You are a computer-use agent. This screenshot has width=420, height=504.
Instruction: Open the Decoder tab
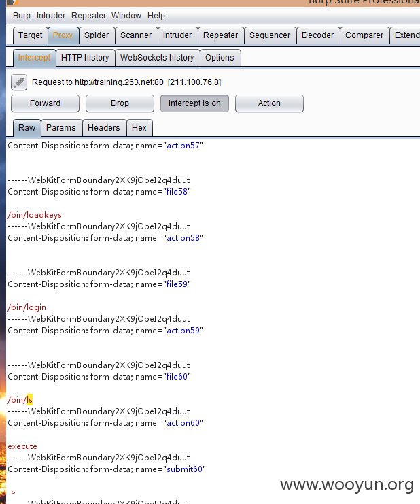click(317, 35)
